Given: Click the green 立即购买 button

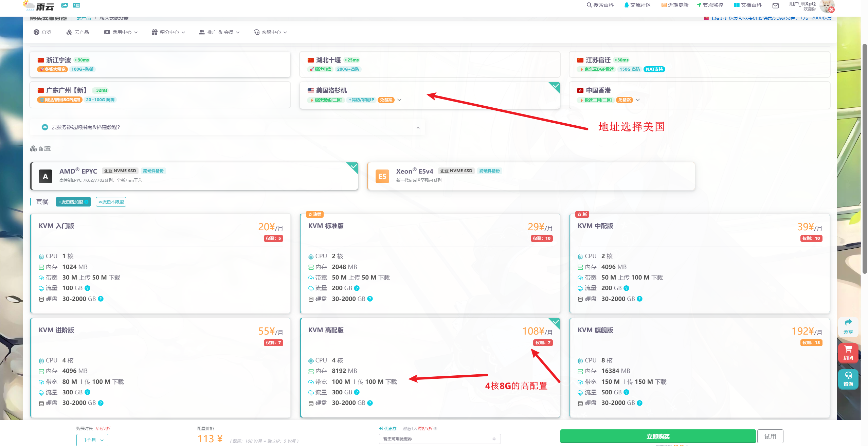Looking at the screenshot, I should (657, 436).
